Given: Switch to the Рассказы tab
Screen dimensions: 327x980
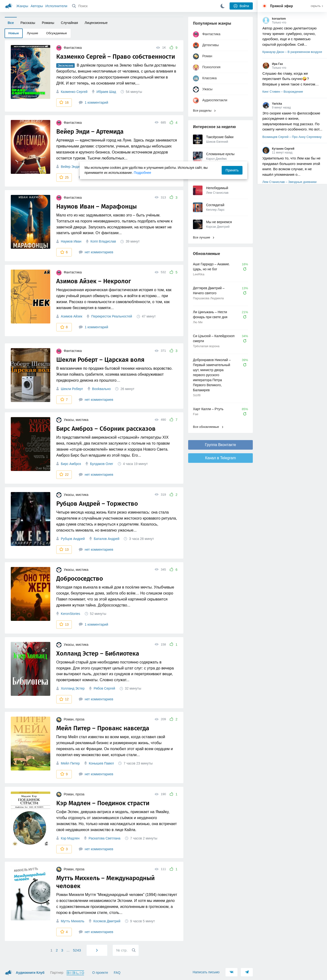Looking at the screenshot, I should tap(28, 23).
